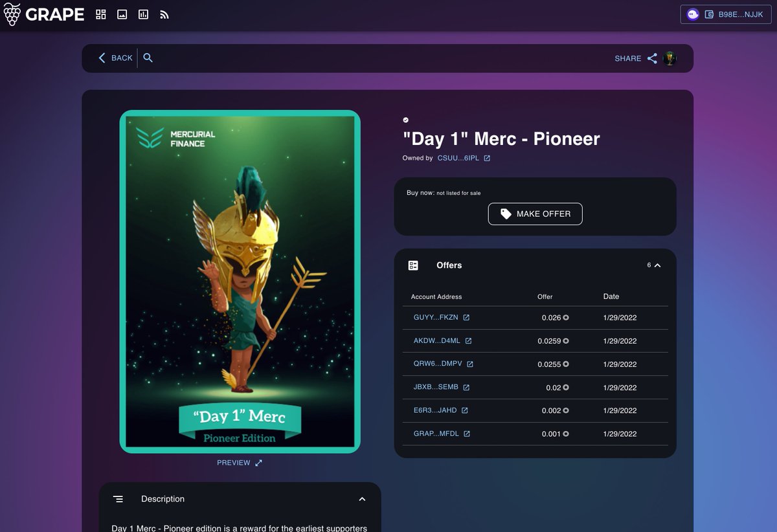777x532 pixels.
Task: Click the 'not listed for sale' text
Action: (458, 193)
